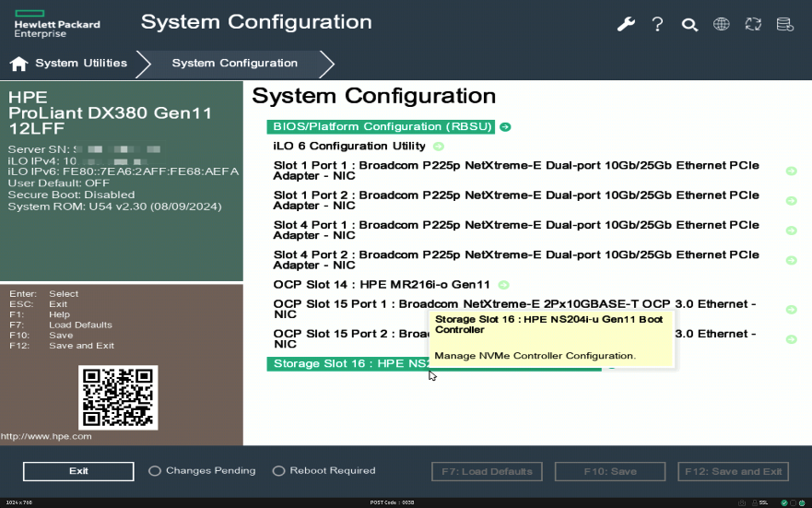Go to System Utilities breadcrumb
Screen dimensions: 812x508
81,64
